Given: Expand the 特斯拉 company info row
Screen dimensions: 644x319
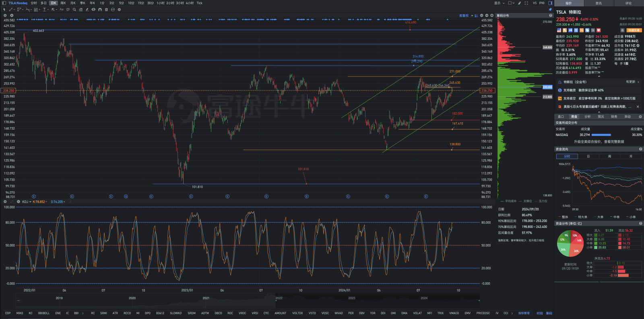Looking at the screenshot, I should point(599,82).
